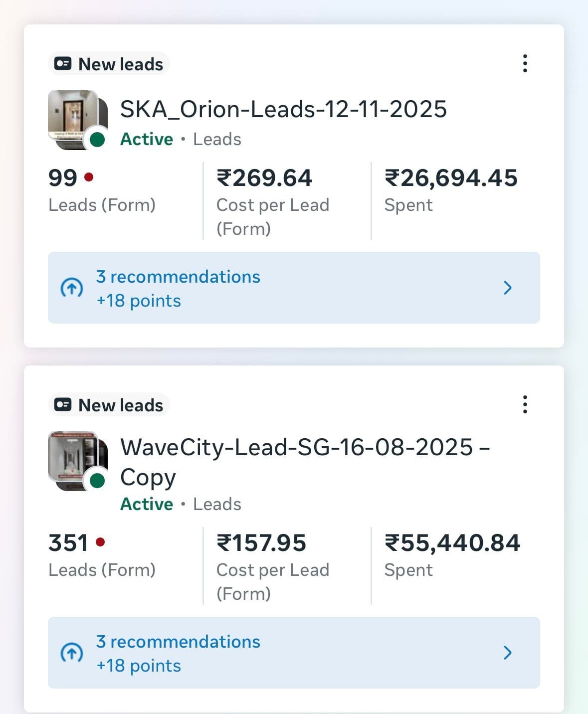Click red dot next to 351 leads
Image resolution: width=588 pixels, height=714 pixels.
point(100,542)
